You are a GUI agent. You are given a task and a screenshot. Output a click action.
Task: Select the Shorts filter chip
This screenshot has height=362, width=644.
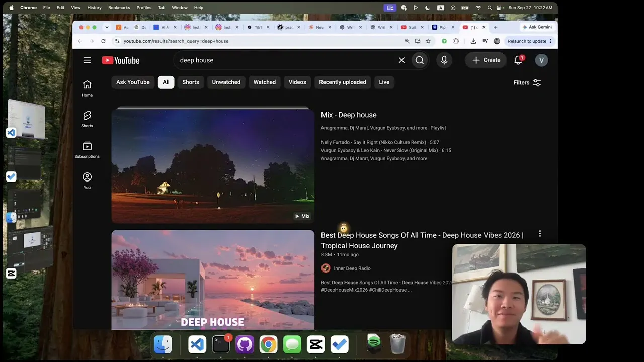pos(191,82)
